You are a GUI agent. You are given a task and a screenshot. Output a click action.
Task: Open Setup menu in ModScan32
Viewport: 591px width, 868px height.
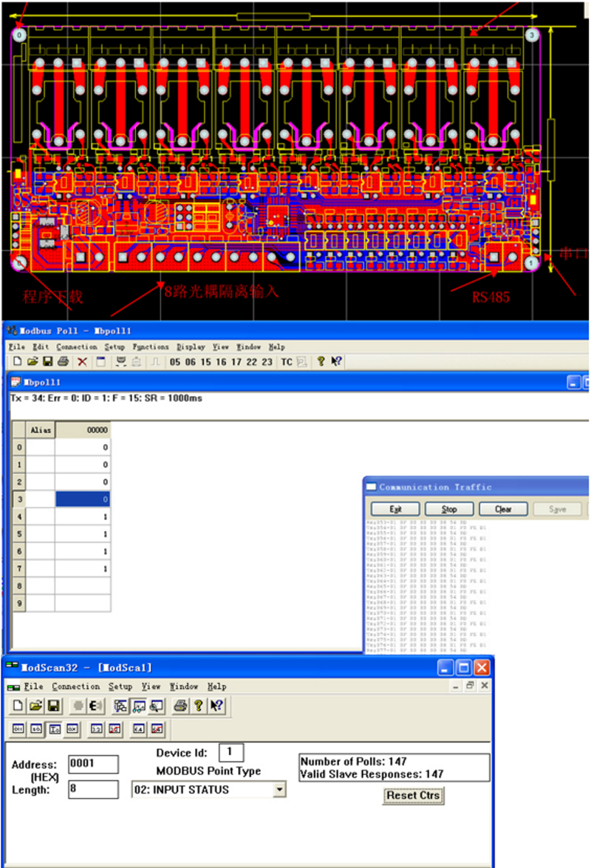coord(120,686)
